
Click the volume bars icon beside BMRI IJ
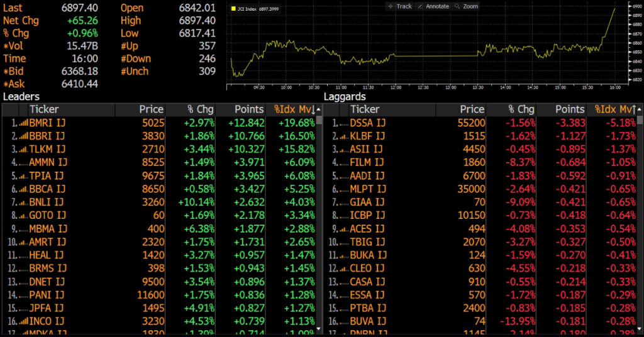click(23, 123)
